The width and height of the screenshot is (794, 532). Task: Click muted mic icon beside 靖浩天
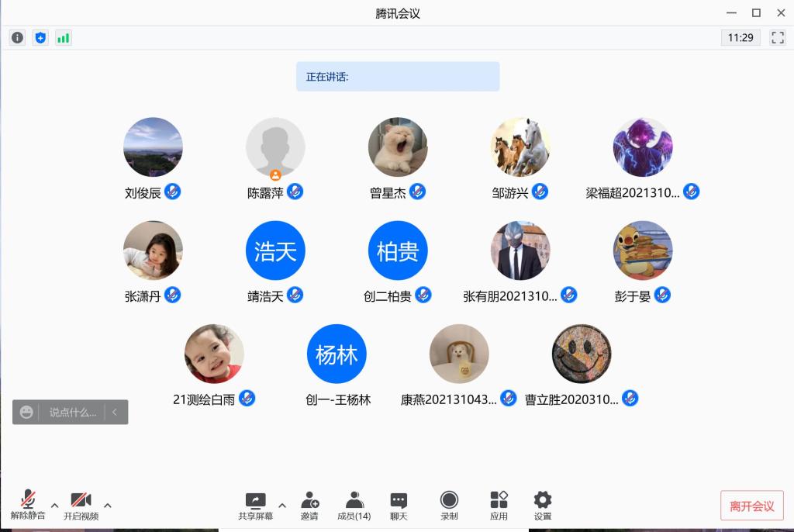coord(295,295)
